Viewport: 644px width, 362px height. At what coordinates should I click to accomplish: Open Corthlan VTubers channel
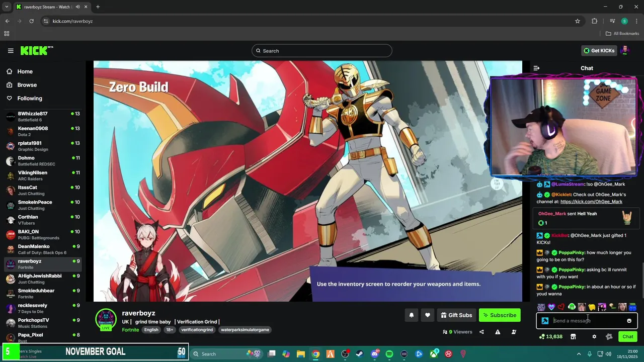[x=43, y=220]
